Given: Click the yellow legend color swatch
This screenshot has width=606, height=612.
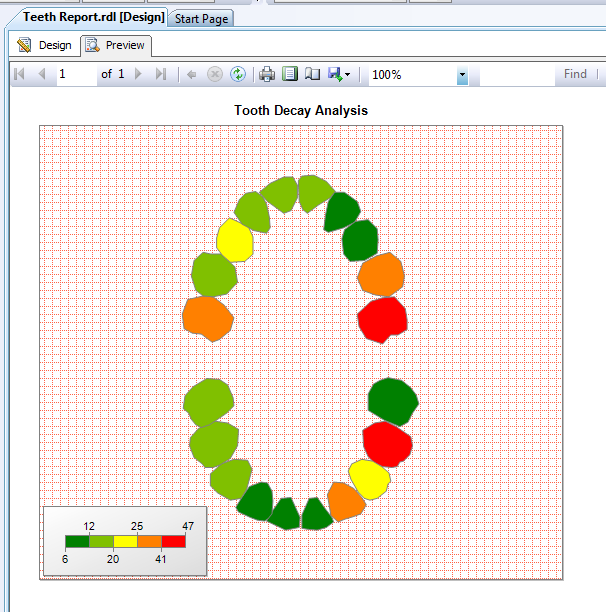Looking at the screenshot, I should [126, 542].
